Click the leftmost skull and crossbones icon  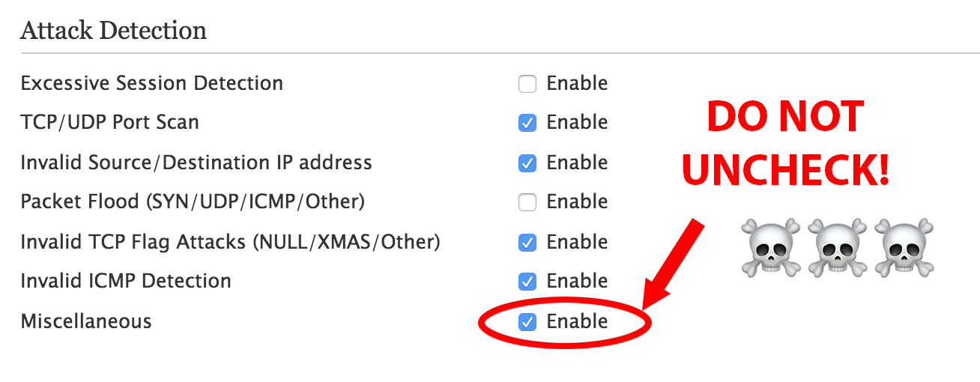pos(770,247)
